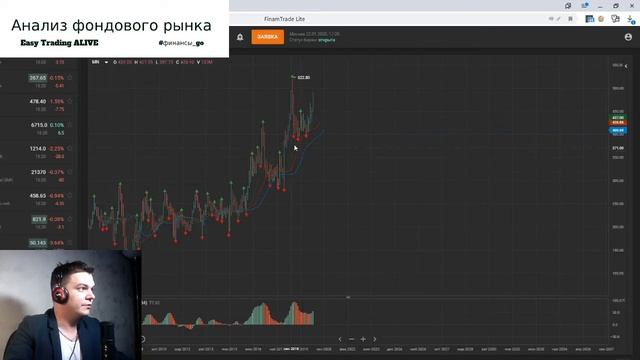Select the watchlist row priced 1214.0
This screenshot has width=640, height=360.
click(x=40, y=152)
